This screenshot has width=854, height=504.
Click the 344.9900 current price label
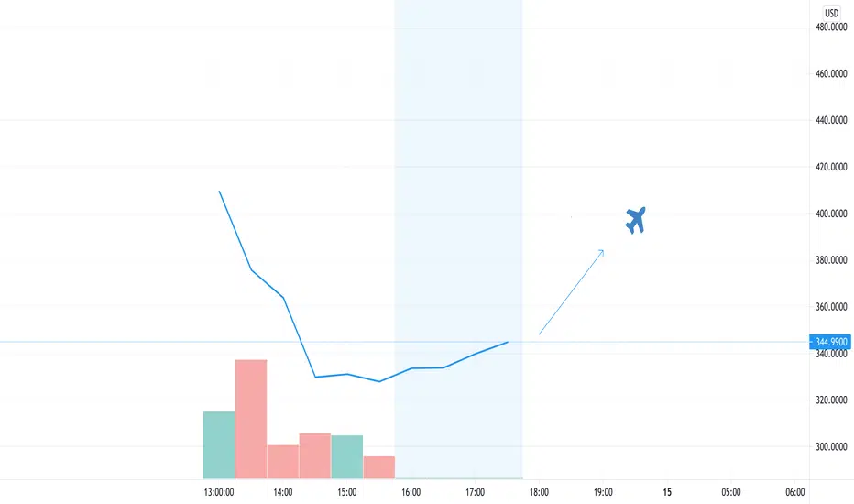click(x=830, y=342)
